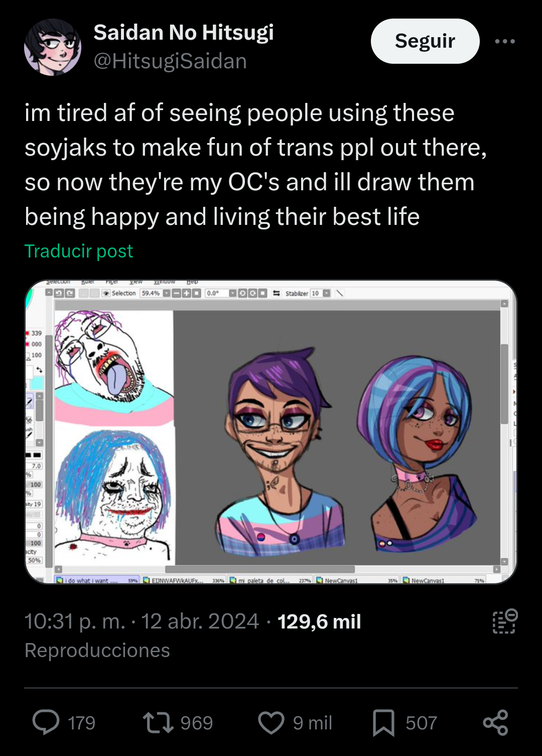Open the three-dot more options menu
Image resolution: width=542 pixels, height=756 pixels.
pyautogui.click(x=504, y=41)
